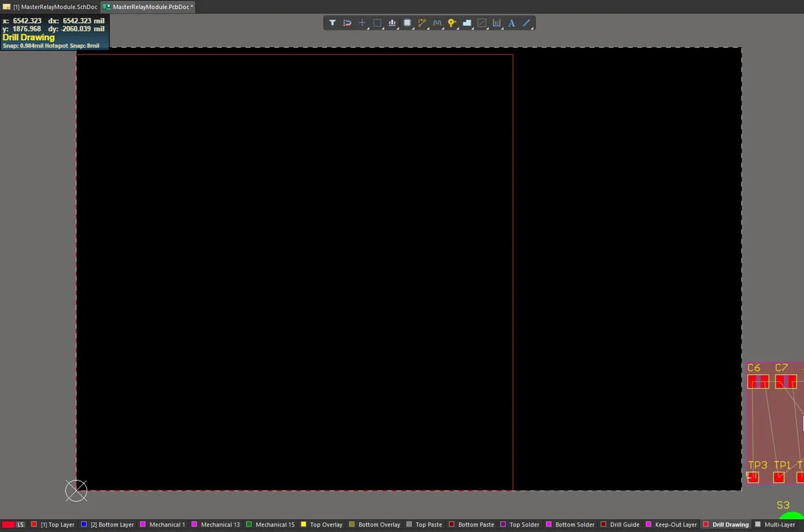
Task: Select the Place Keepout tool
Action: pos(482,23)
